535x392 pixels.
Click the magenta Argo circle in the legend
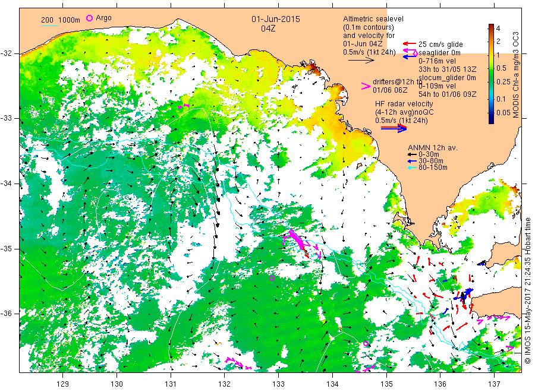point(89,18)
